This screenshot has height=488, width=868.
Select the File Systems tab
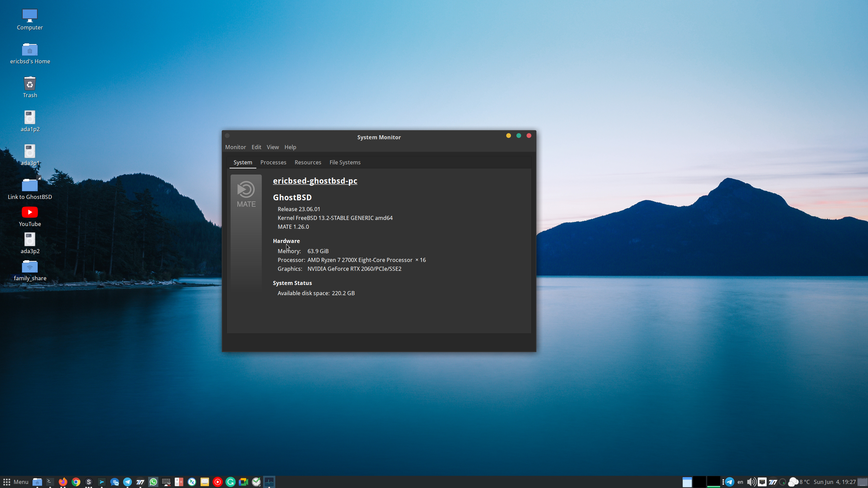click(345, 162)
